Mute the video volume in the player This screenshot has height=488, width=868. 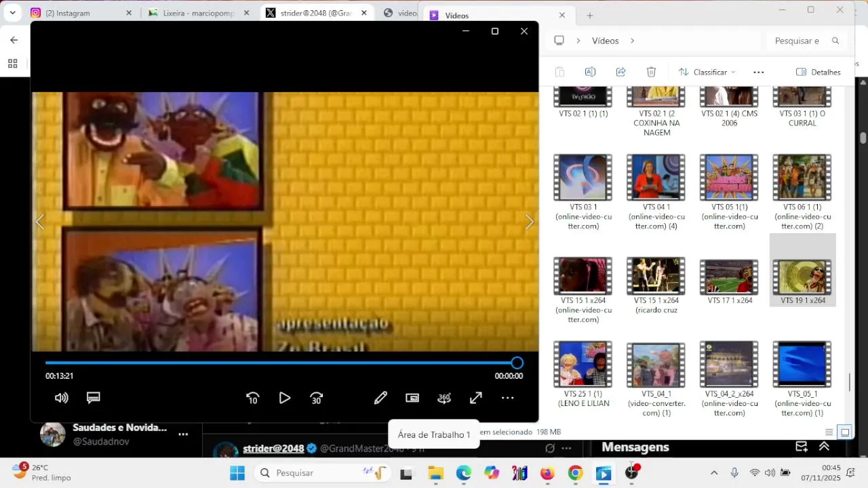click(61, 398)
